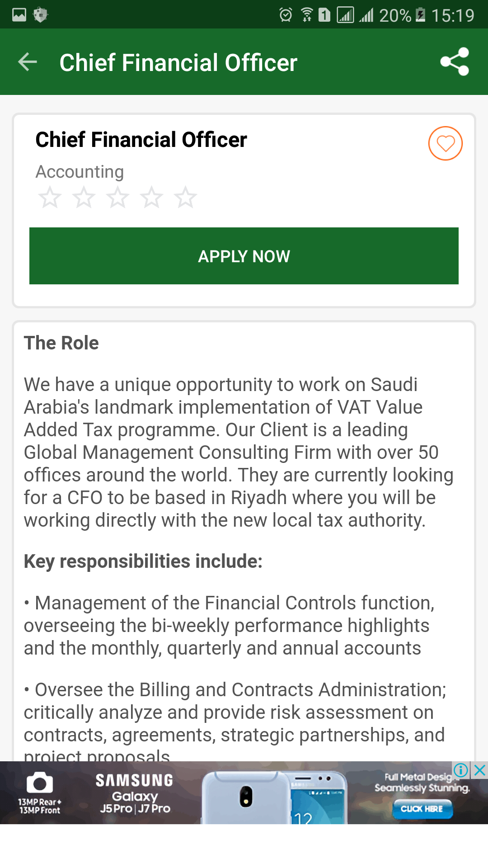
Task: Tap the battery indicator in status bar
Action: (421, 15)
